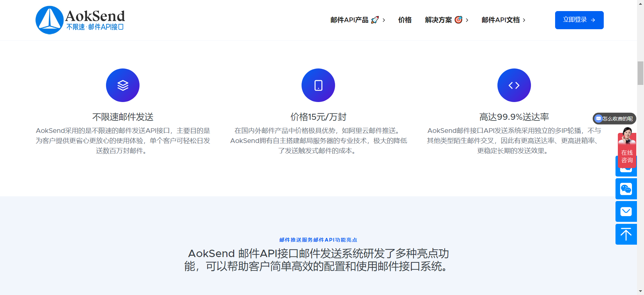Click the target icon beside 解决方案
This screenshot has height=295, width=644.
click(x=459, y=20)
